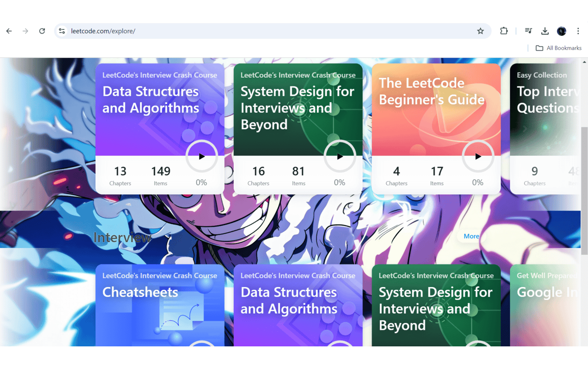Click "LeetCode's Interview Crash Course" subtitle above Cheatsheets
This screenshot has height=368, width=588.
pyautogui.click(x=160, y=276)
